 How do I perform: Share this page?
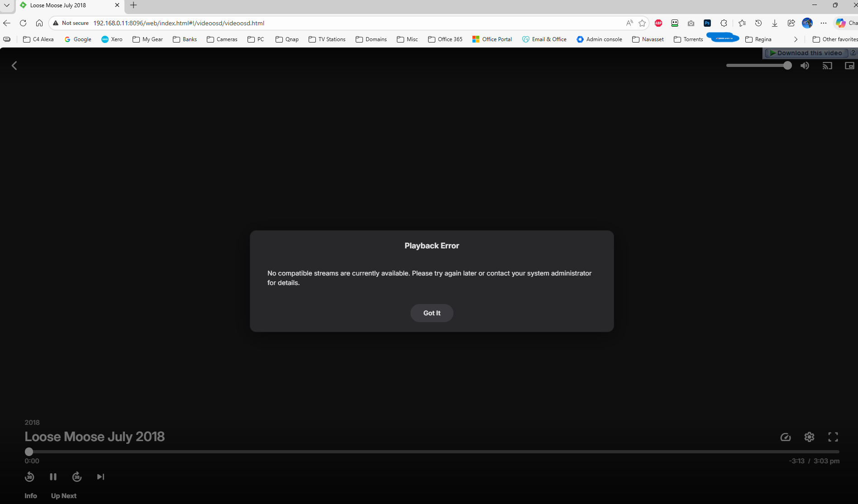(791, 23)
